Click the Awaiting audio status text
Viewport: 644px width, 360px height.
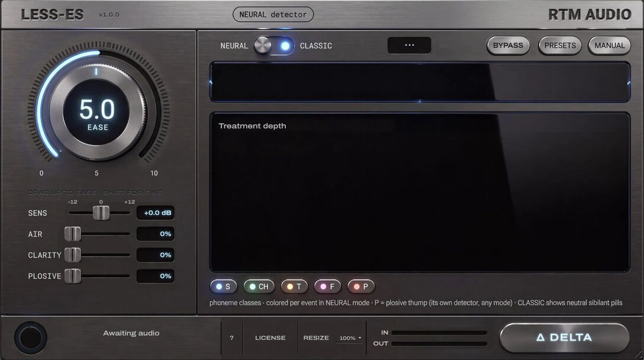[131, 333]
